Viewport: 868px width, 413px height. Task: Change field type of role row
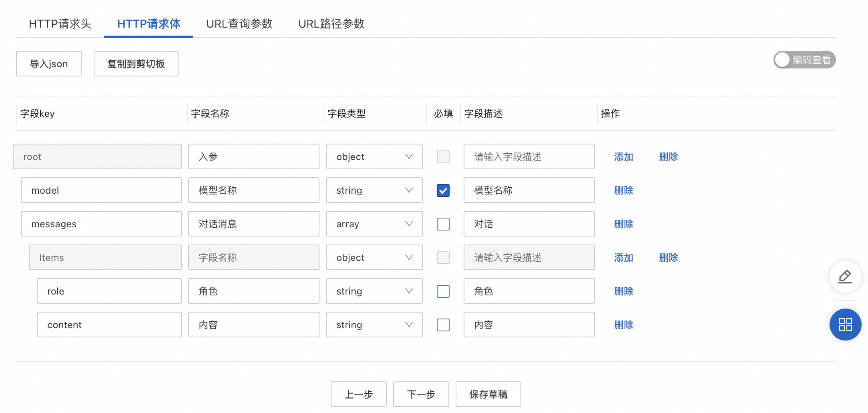click(374, 291)
